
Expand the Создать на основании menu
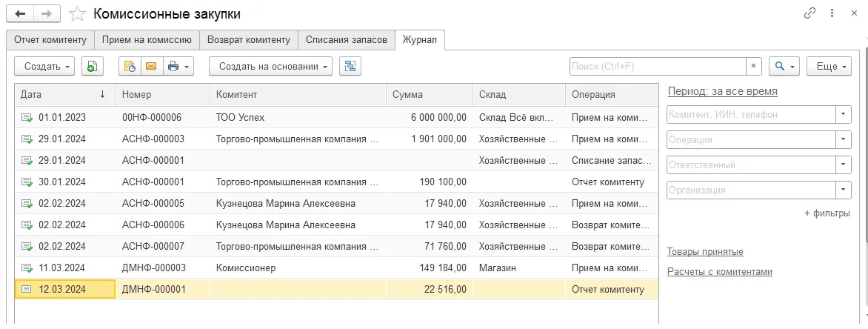coord(271,67)
